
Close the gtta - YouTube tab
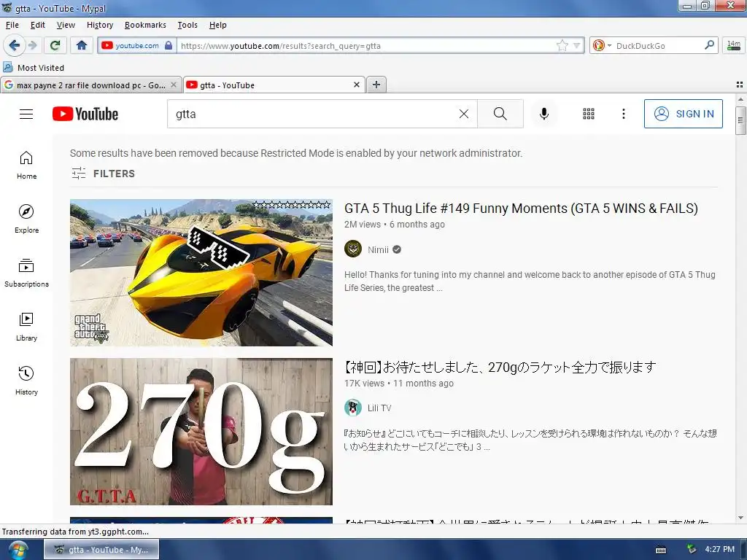[356, 85]
